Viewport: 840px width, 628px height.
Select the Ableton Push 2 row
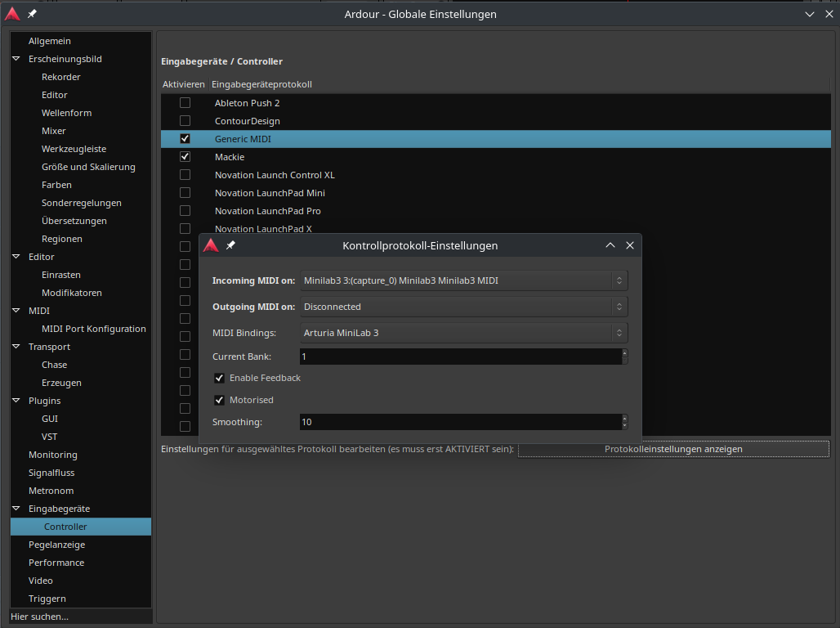[x=495, y=102]
